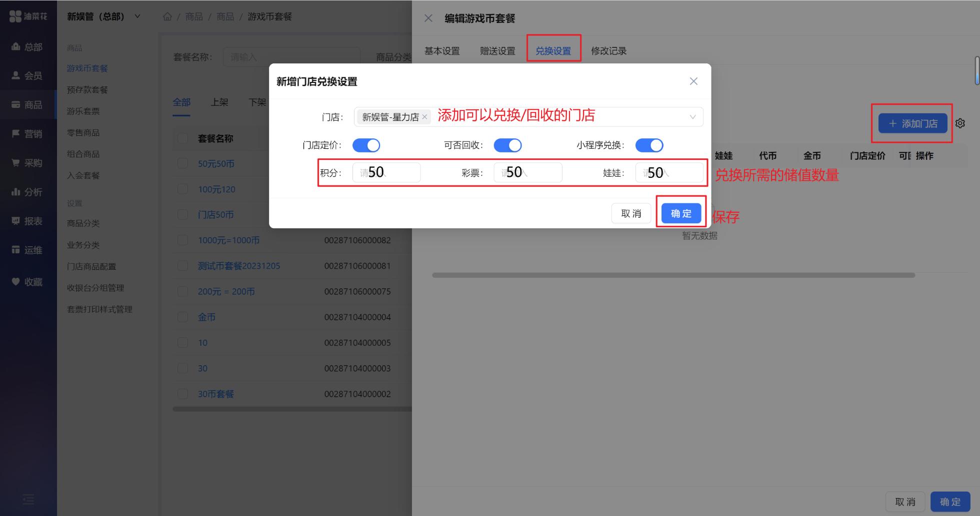Click the drawer table horizontal scrollbar
Viewport: 980px width, 516px height.
(673, 275)
